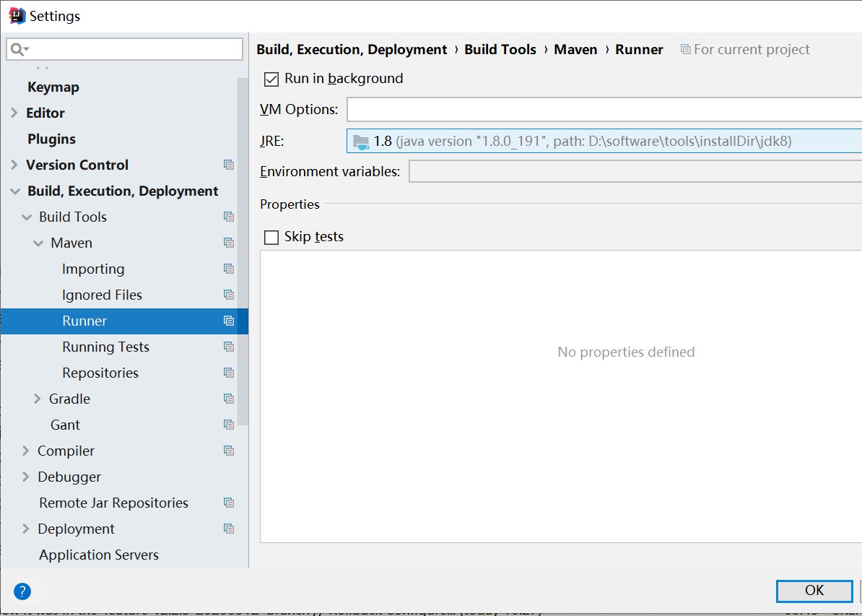862x616 pixels.
Task: Expand the Version Control section
Action: pyautogui.click(x=14, y=165)
